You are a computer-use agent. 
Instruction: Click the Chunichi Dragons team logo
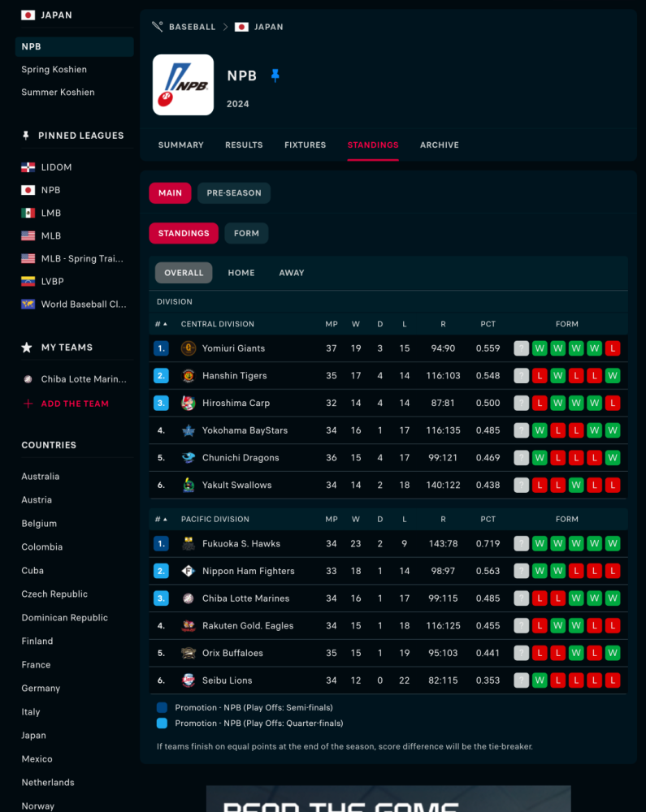tap(188, 458)
